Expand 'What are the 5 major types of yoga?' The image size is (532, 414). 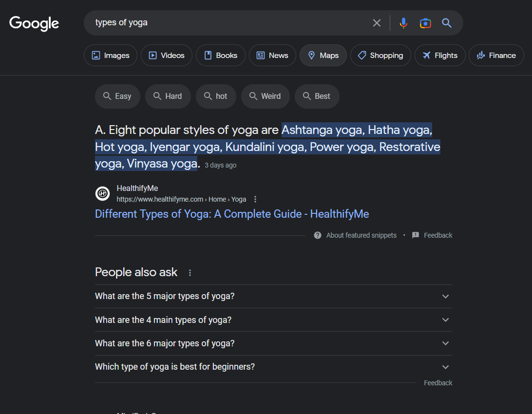click(x=273, y=296)
